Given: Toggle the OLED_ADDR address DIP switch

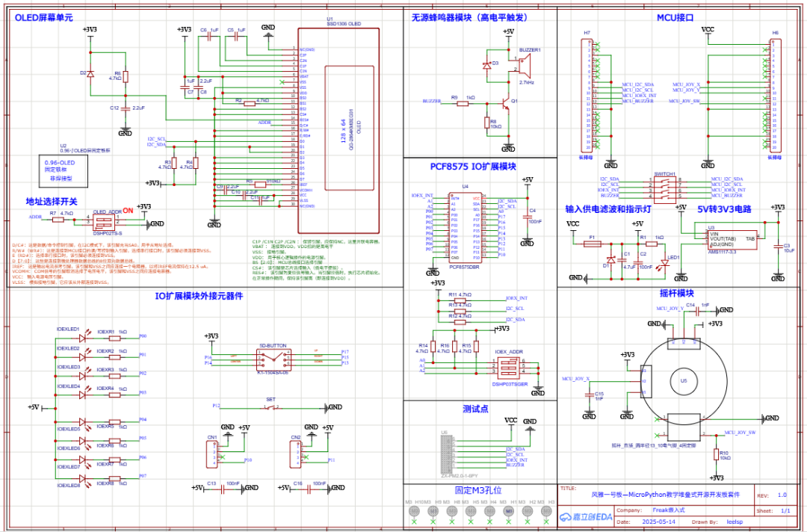Looking at the screenshot, I should pos(105,221).
